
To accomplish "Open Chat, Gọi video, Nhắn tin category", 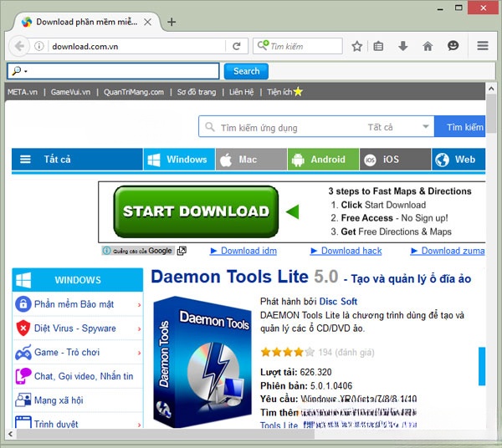I will pos(84,376).
